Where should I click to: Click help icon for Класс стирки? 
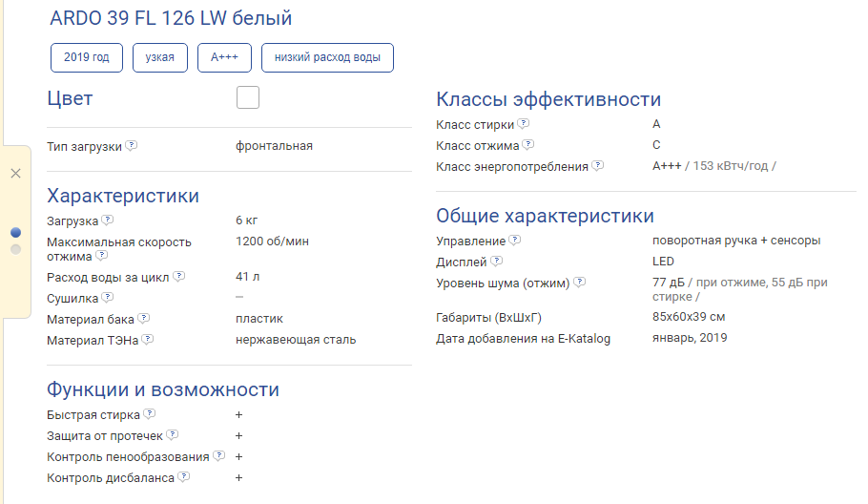click(x=523, y=123)
